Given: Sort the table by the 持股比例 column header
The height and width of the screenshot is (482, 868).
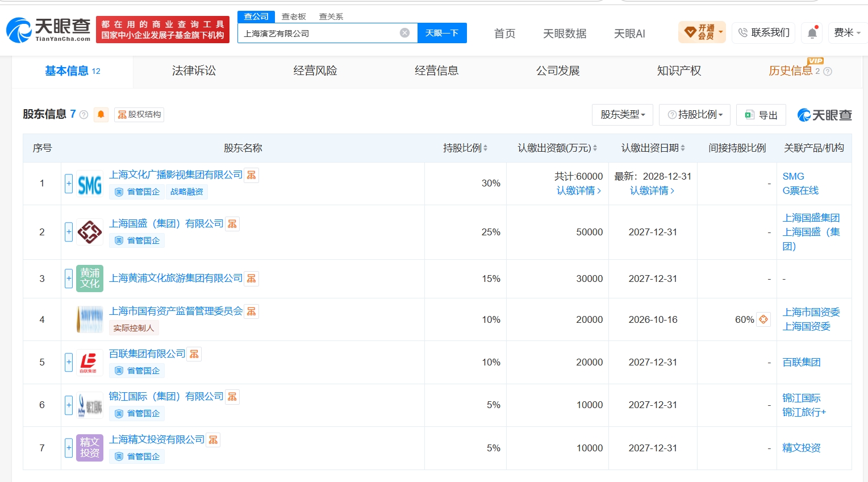Looking at the screenshot, I should pos(465,148).
